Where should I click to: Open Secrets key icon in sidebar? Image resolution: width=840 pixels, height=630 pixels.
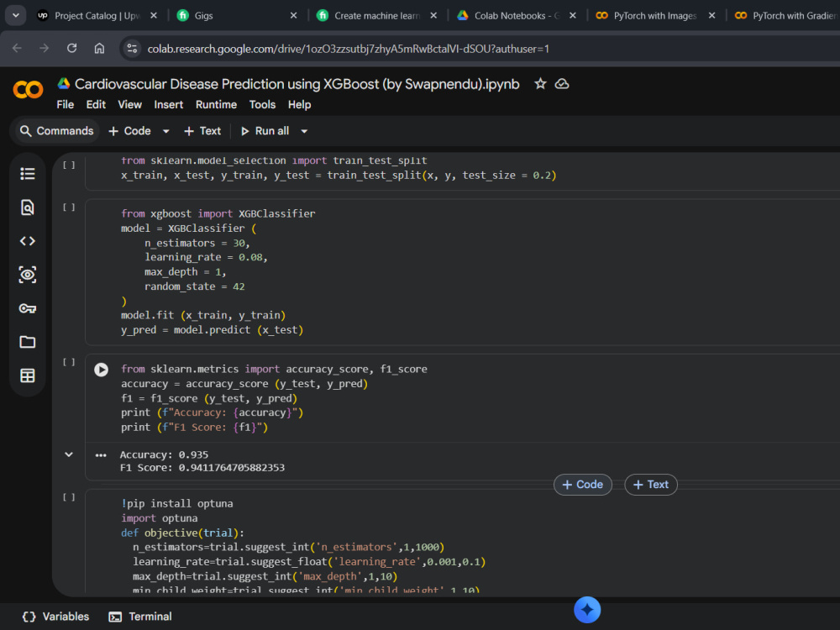tap(28, 308)
